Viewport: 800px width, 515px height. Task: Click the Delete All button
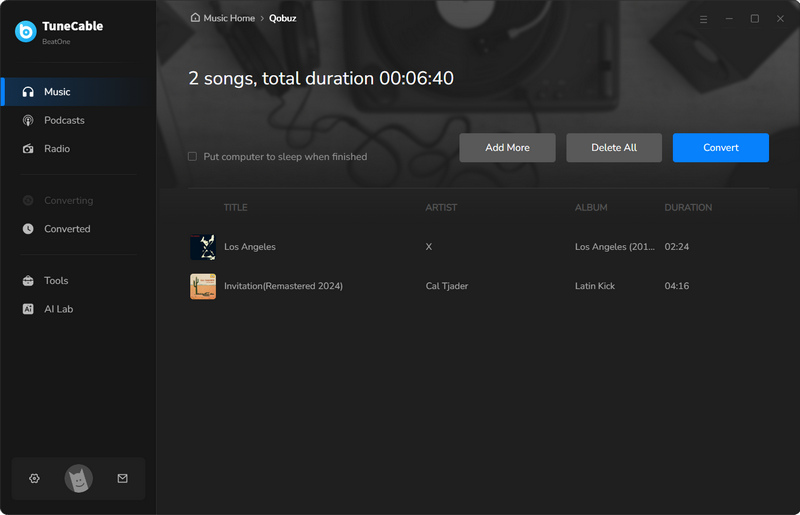tap(614, 148)
